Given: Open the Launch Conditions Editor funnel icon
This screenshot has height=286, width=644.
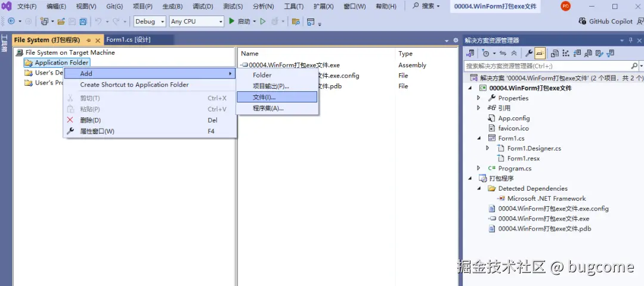Looking at the screenshot, I should pyautogui.click(x=611, y=53).
